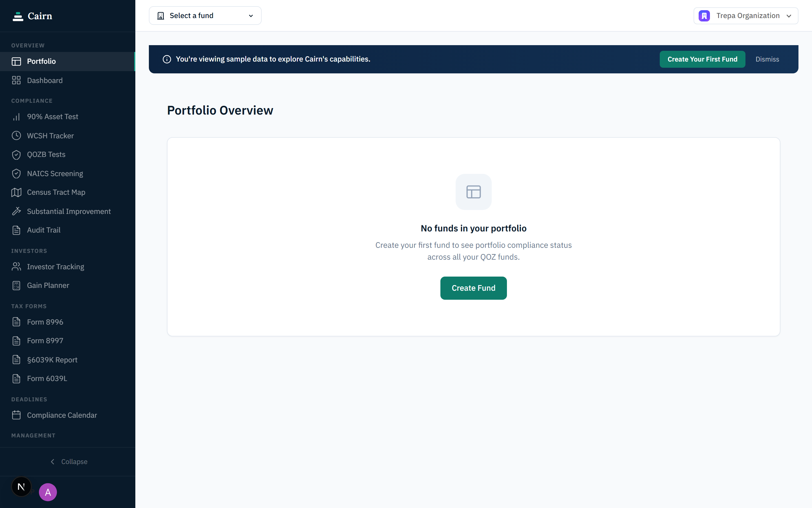
Task: Click the WCSH Tracker clock icon
Action: click(x=16, y=136)
